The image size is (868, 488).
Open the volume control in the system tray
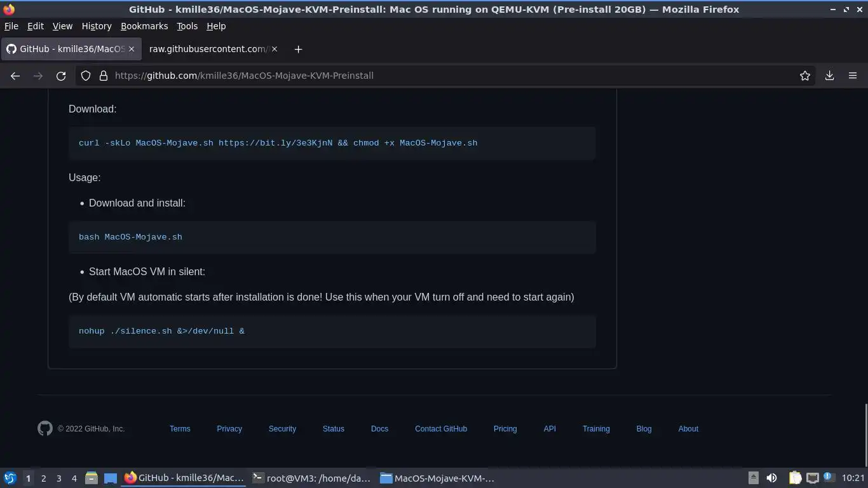tap(771, 478)
